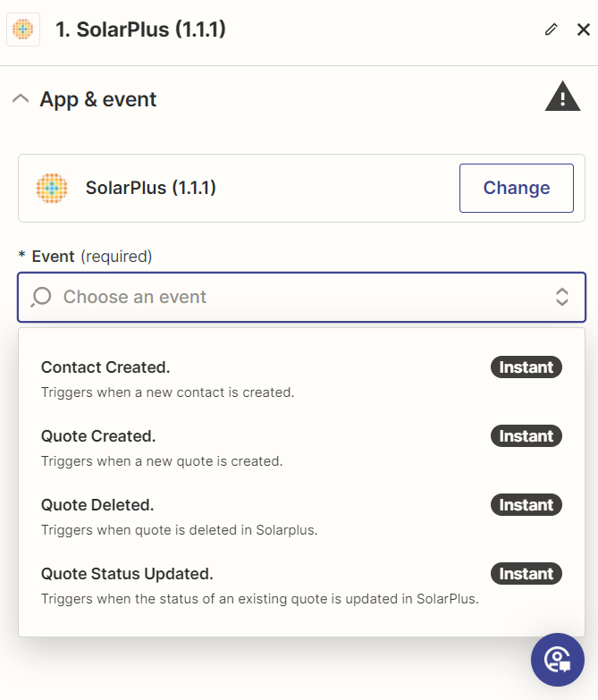The image size is (598, 700).
Task: Select the Contact Created event
Action: pyautogui.click(x=301, y=379)
